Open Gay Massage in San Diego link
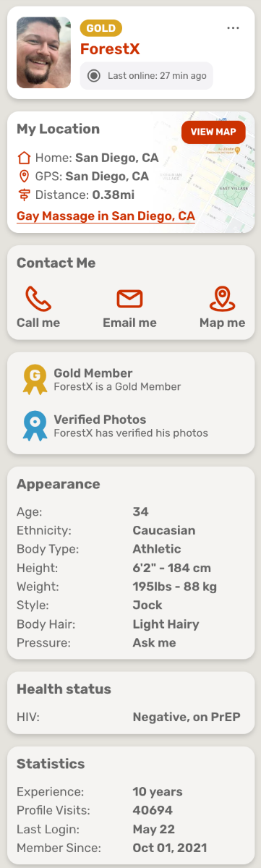261x868 pixels. tap(106, 216)
